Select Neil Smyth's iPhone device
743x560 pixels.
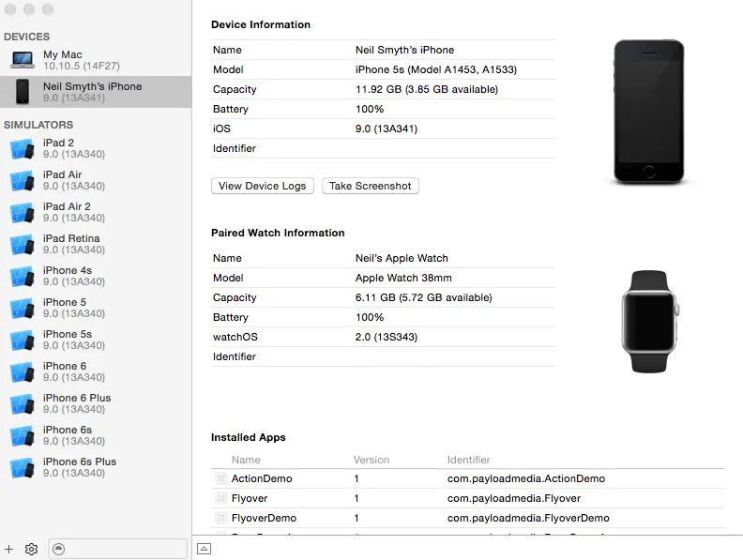point(92,91)
